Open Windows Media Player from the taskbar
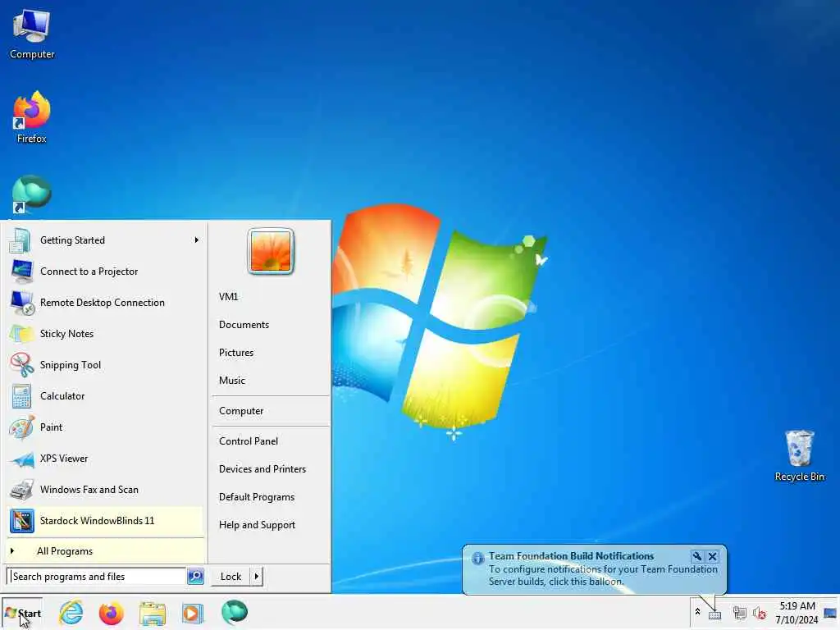Screen dimensions: 840x630 [x=192, y=614]
